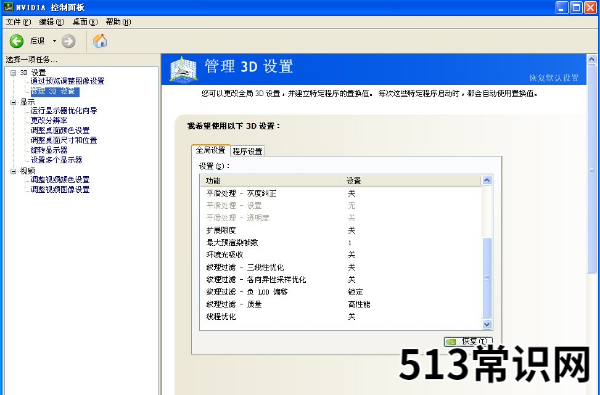The width and height of the screenshot is (600, 395).
Task: Collapse the 3D 设置 tree node
Action: pyautogui.click(x=13, y=72)
